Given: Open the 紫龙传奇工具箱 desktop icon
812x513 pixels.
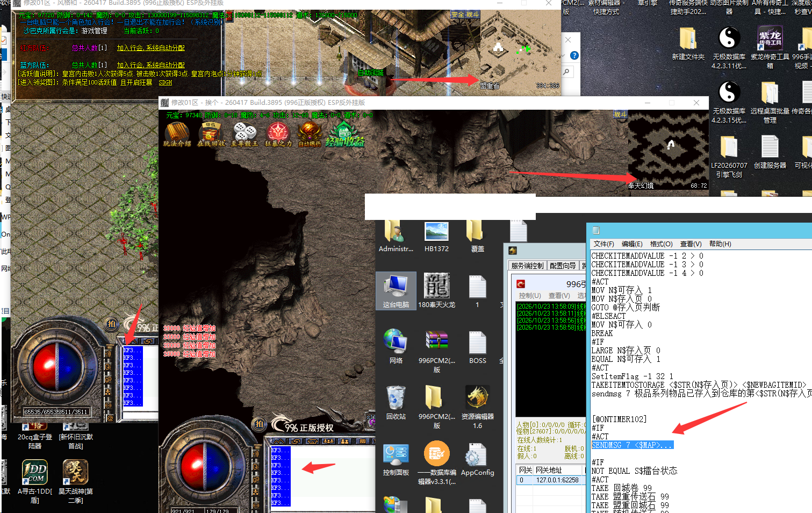Looking at the screenshot, I should 770,47.
